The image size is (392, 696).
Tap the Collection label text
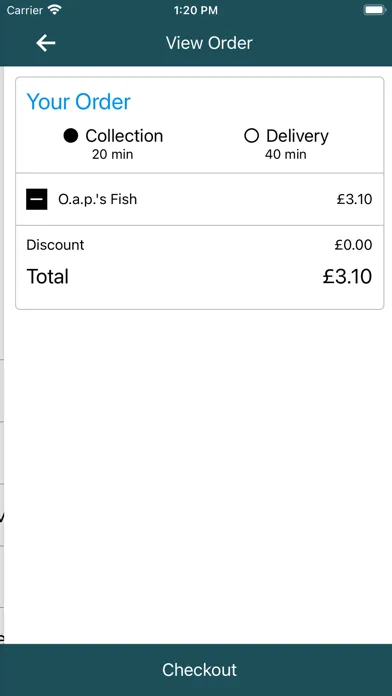pos(124,136)
